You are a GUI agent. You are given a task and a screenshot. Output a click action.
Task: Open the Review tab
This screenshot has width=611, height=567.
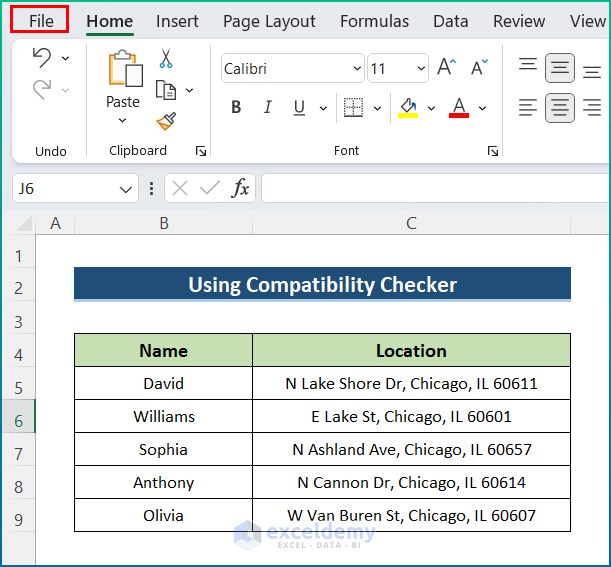[x=519, y=21]
